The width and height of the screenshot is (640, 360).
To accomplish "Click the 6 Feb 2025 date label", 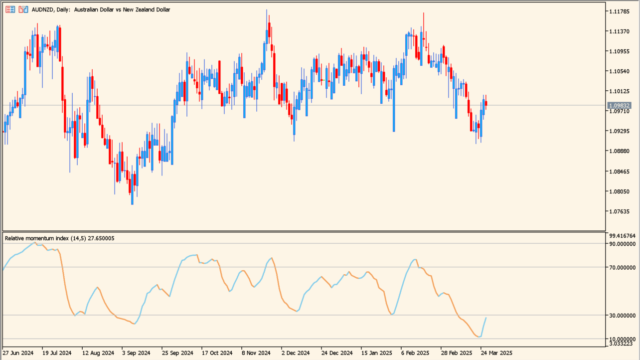I will (x=415, y=353).
